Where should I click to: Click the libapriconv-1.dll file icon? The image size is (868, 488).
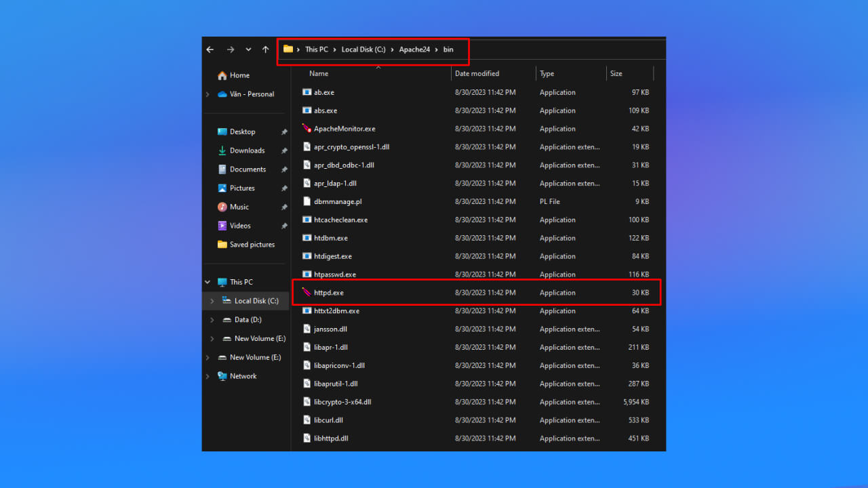point(307,366)
